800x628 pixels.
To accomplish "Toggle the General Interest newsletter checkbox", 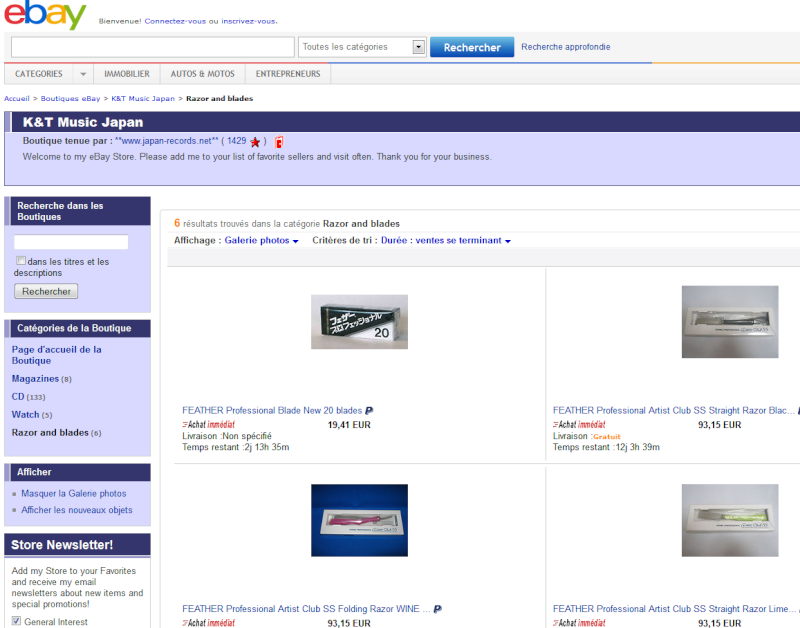I will point(16,621).
